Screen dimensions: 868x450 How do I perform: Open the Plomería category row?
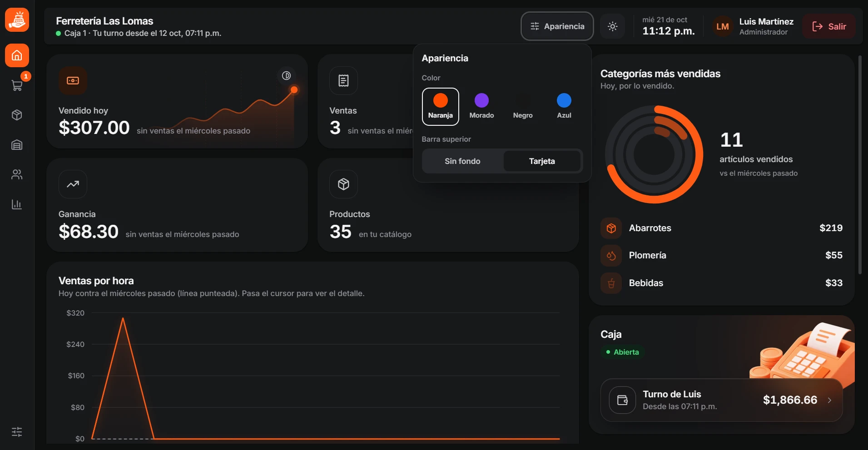point(721,255)
